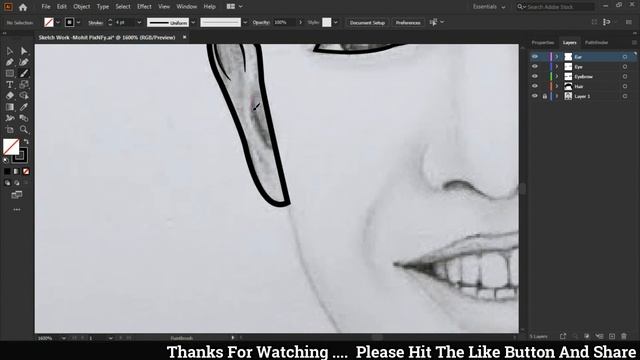Select the Eraser tool

click(9, 96)
